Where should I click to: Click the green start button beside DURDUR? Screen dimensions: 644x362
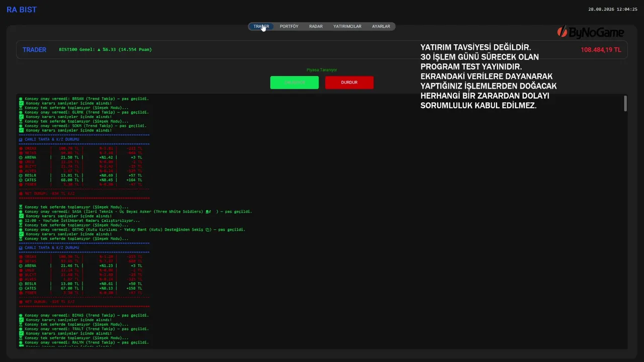(x=294, y=82)
